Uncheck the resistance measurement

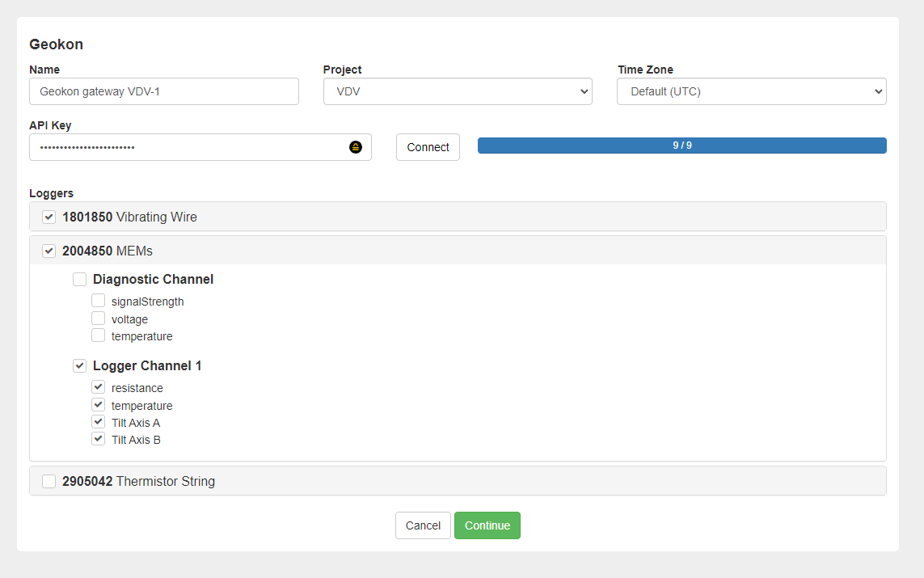coord(99,387)
